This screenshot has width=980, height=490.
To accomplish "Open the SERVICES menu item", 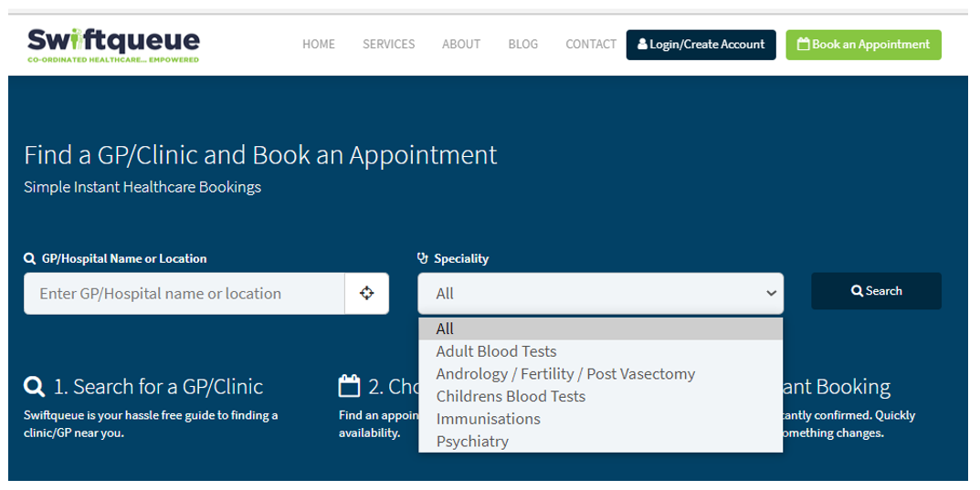I will click(x=389, y=45).
